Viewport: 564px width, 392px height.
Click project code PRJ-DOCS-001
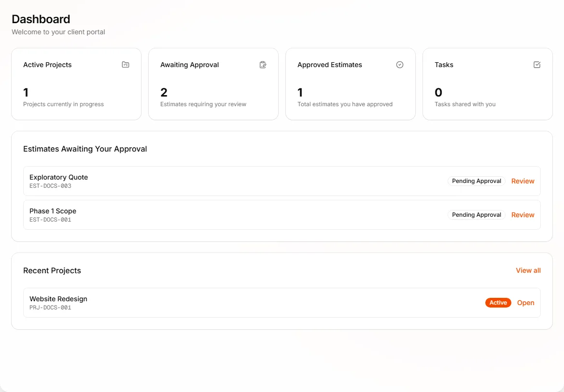(50, 308)
